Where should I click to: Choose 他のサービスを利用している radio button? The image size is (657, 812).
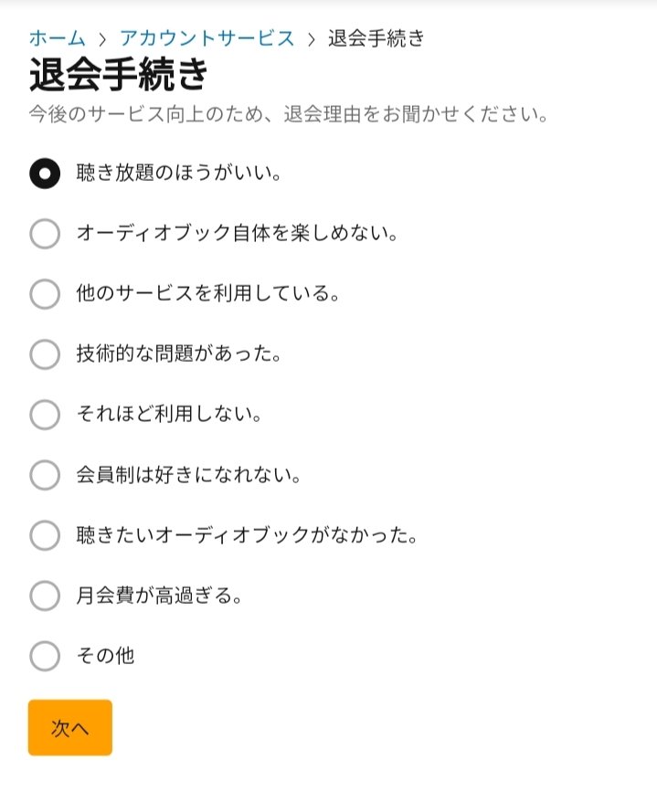click(45, 293)
